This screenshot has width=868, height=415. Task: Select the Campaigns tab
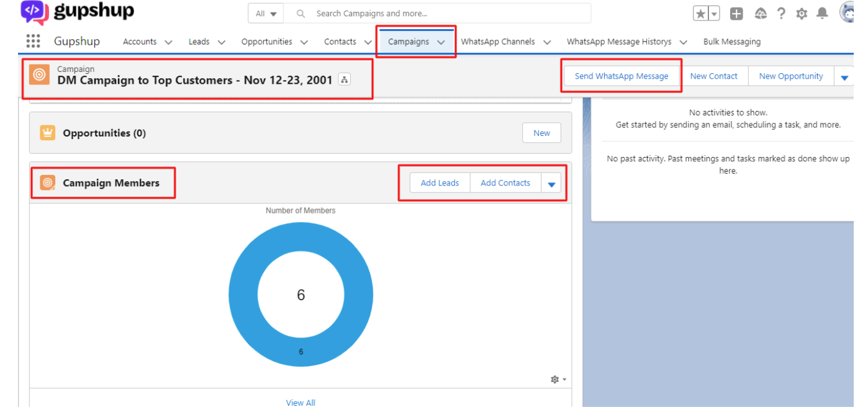[x=409, y=42]
